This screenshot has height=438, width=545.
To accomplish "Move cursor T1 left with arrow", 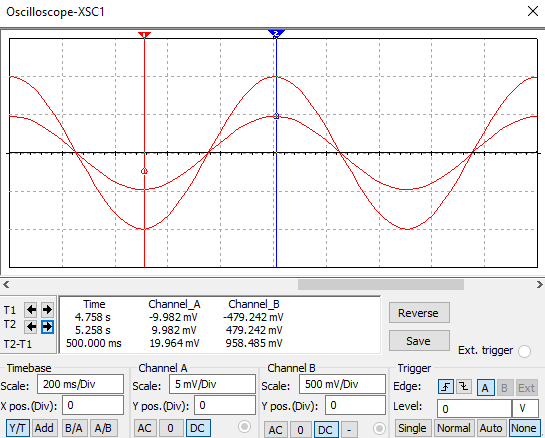I will 31,309.
